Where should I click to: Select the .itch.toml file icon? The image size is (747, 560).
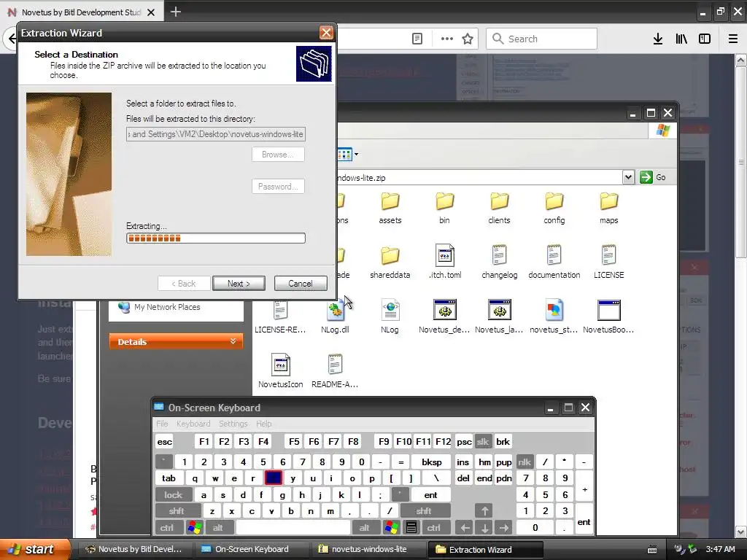(x=445, y=256)
